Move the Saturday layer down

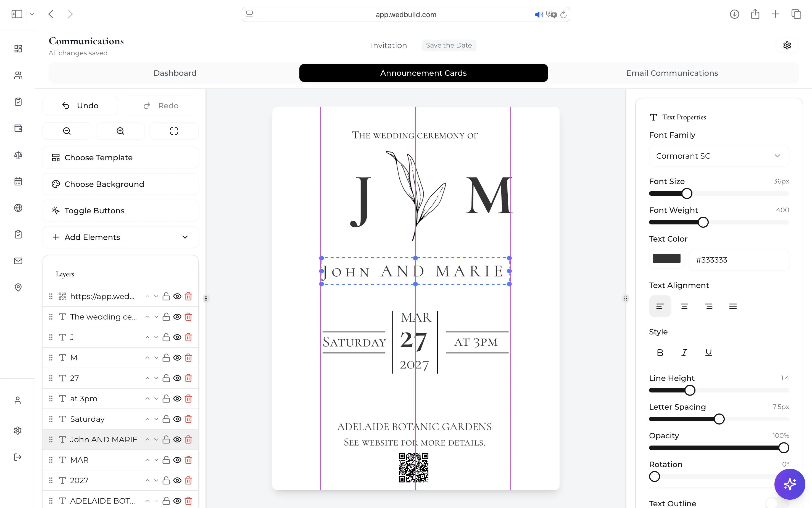pos(156,419)
